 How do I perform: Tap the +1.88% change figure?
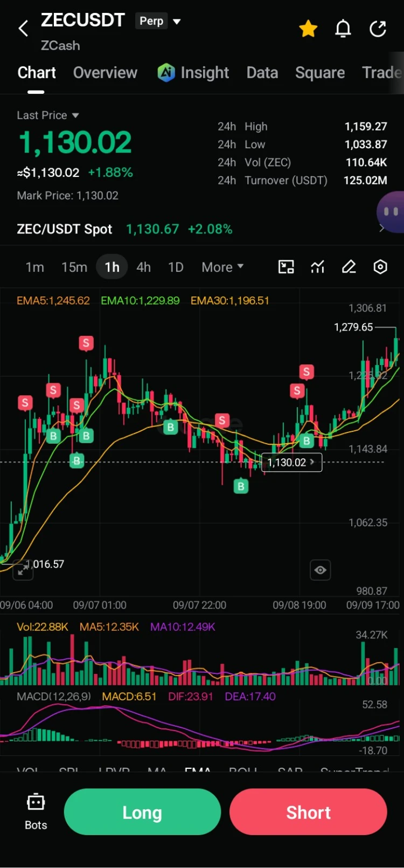(x=110, y=173)
